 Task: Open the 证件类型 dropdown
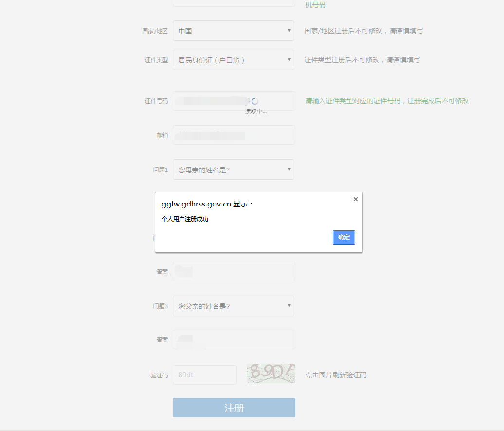234,59
